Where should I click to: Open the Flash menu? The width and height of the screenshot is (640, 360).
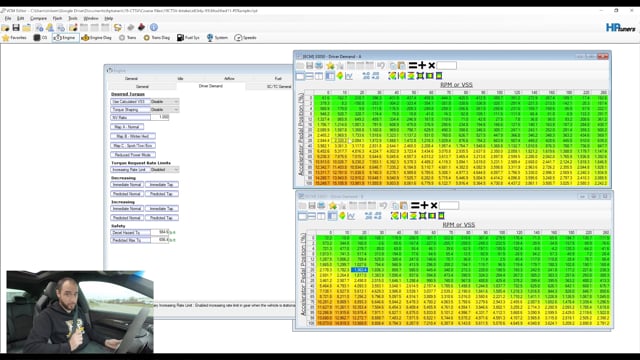pos(57,18)
